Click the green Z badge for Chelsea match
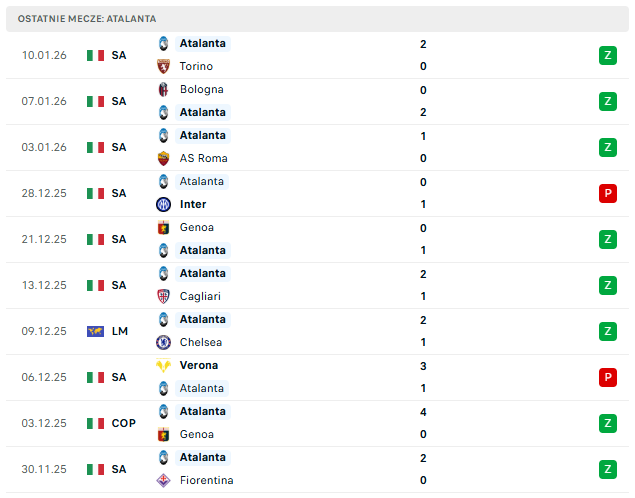 607,331
